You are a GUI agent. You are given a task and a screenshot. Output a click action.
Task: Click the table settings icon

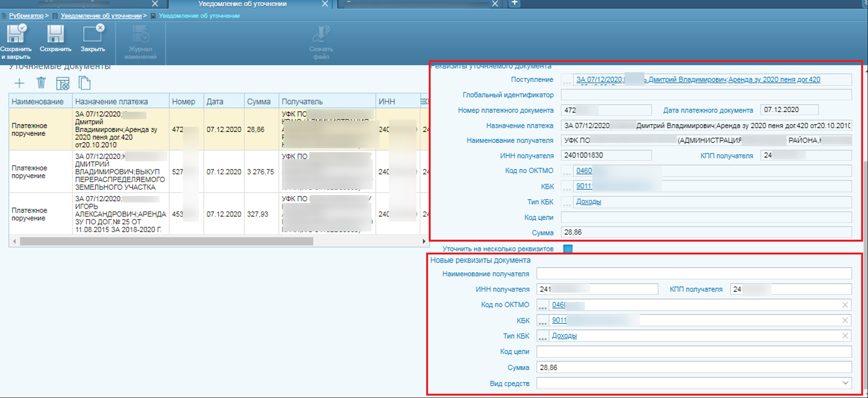click(x=63, y=83)
